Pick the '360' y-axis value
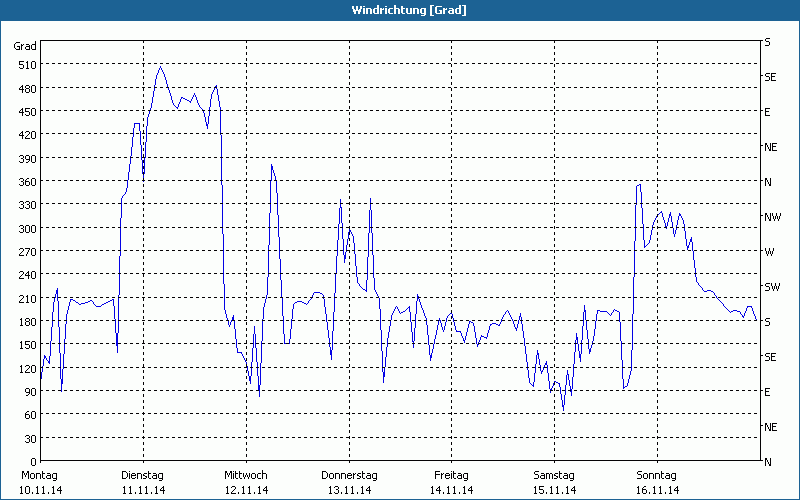The image size is (800, 500). coord(28,183)
